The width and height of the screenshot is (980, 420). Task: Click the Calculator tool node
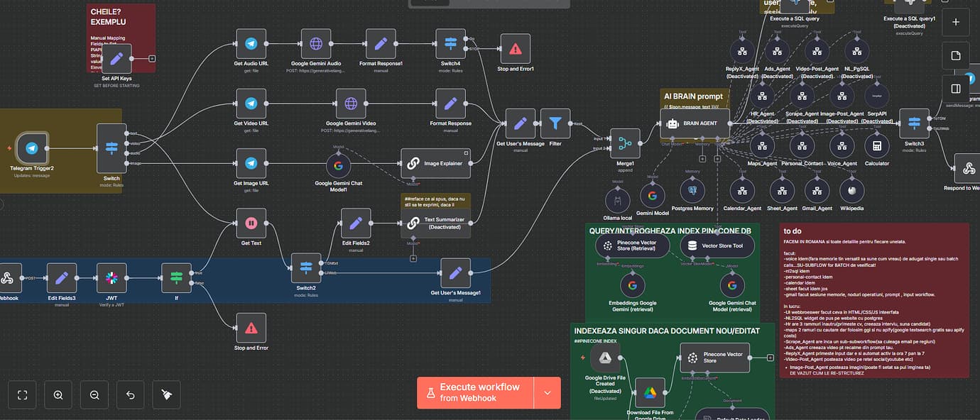pyautogui.click(x=877, y=145)
